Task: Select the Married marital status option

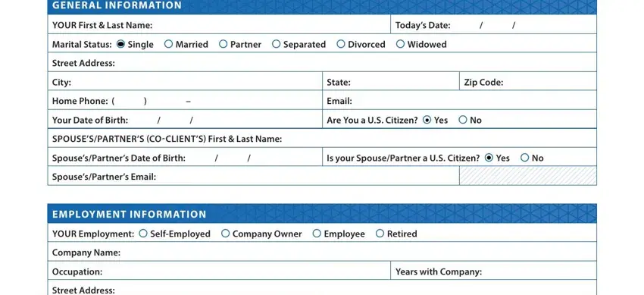Action: [168, 44]
